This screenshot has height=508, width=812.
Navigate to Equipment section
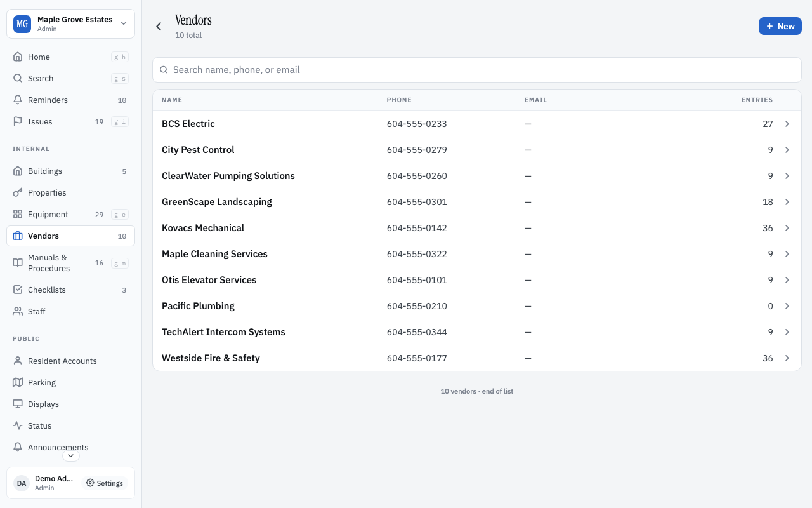tap(70, 214)
